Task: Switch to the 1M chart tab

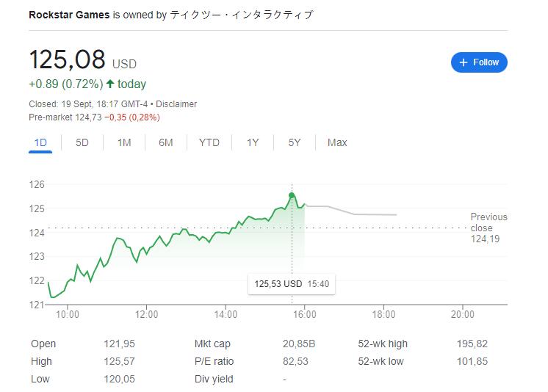Action: pos(124,142)
